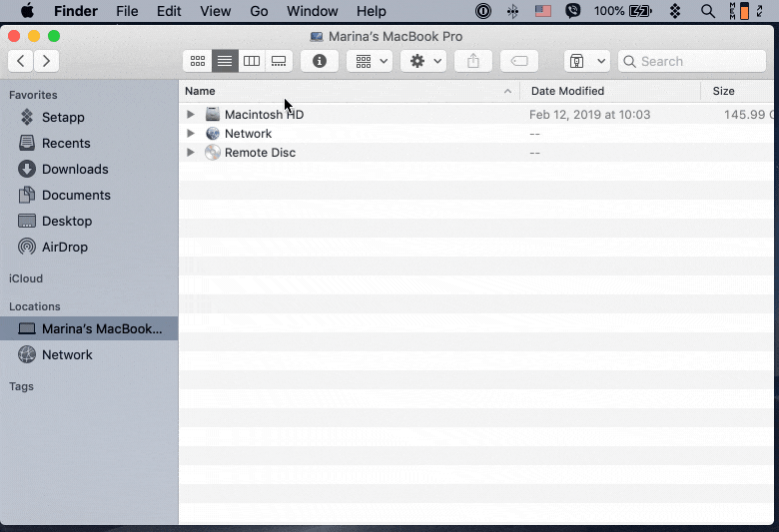779x532 pixels.
Task: Switch to icon view
Action: coord(198,61)
